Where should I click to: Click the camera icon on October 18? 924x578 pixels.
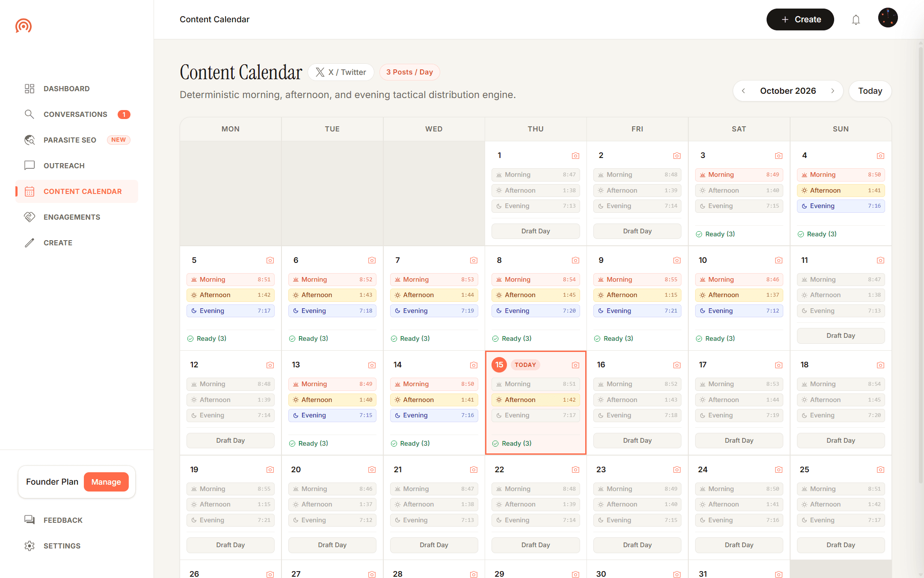click(880, 365)
